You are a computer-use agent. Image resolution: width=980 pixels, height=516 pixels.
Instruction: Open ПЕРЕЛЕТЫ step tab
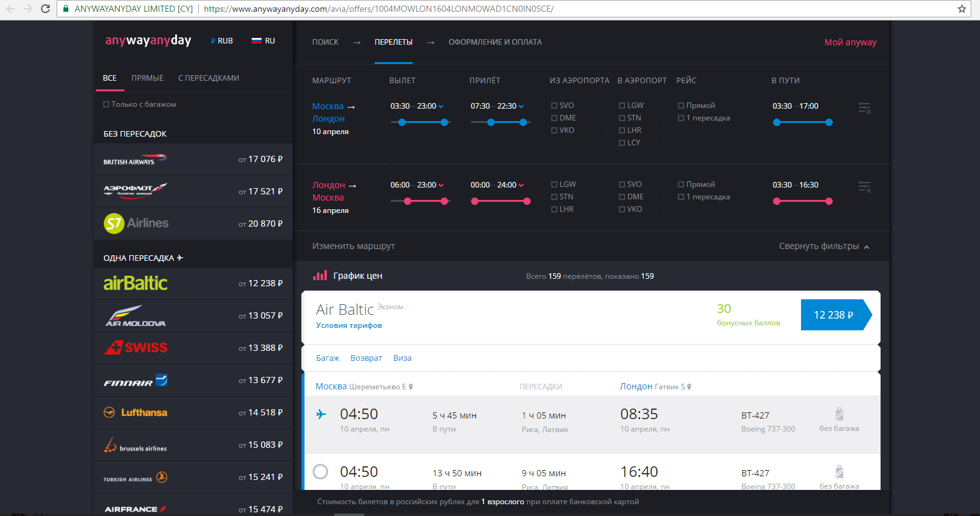[393, 42]
